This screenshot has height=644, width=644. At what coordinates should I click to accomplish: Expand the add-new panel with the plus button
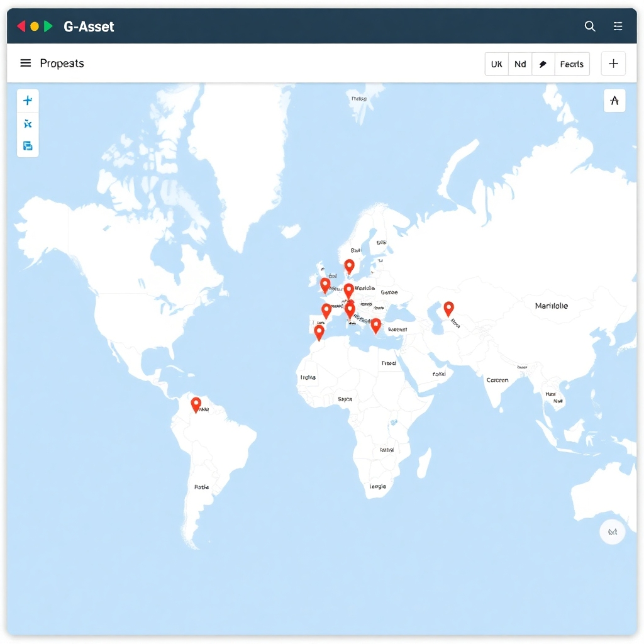tap(613, 63)
